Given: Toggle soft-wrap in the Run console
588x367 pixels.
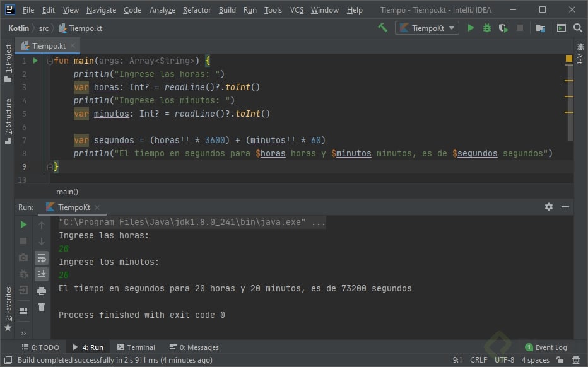Looking at the screenshot, I should [42, 258].
